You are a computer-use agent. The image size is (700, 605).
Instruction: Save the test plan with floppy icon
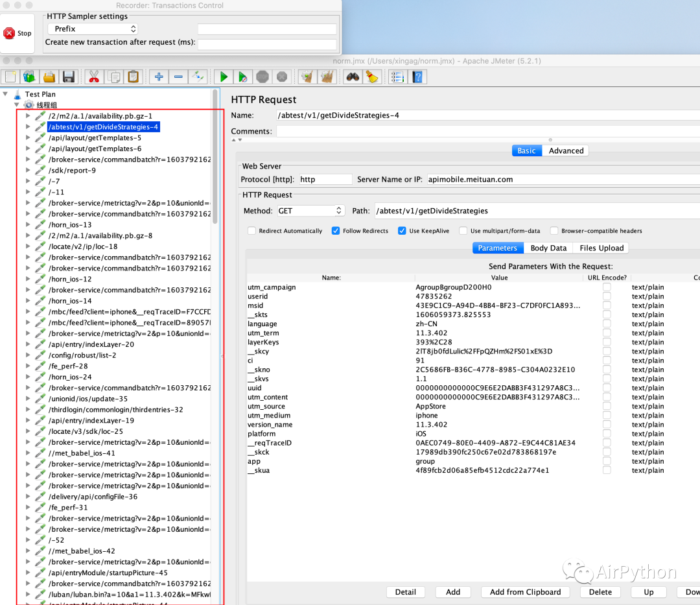pyautogui.click(x=69, y=77)
